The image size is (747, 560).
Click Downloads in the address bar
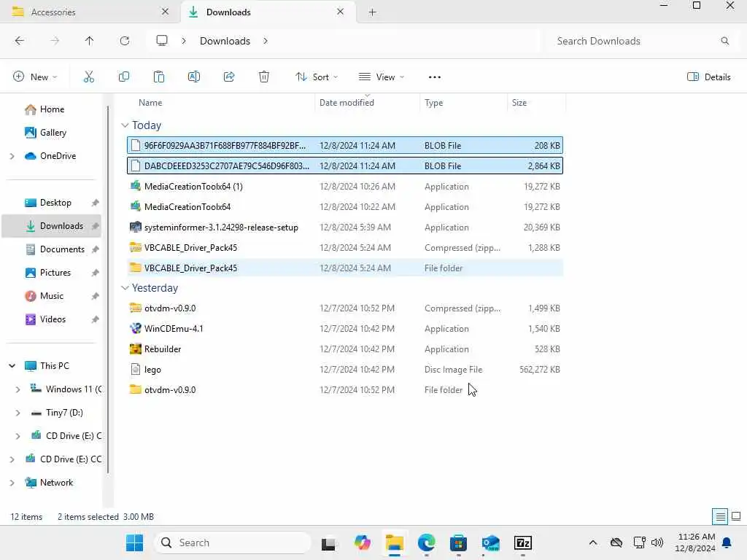[x=225, y=41]
